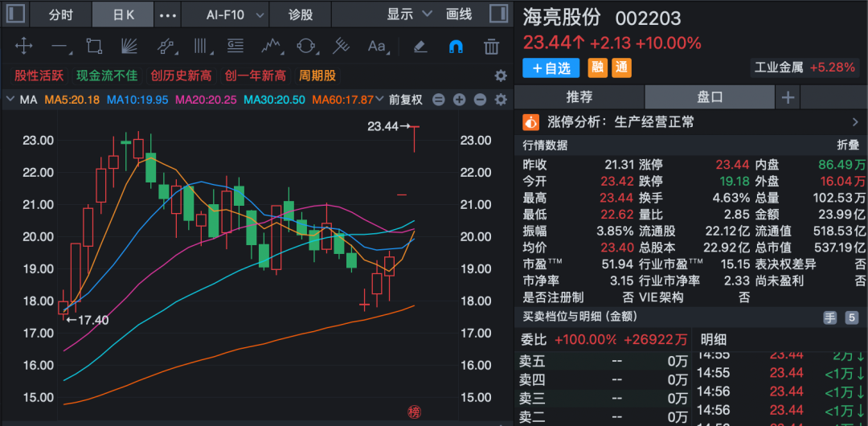Select the move/pan crosshair drawing tool
Viewport: 868px width, 426px height.
click(x=24, y=46)
